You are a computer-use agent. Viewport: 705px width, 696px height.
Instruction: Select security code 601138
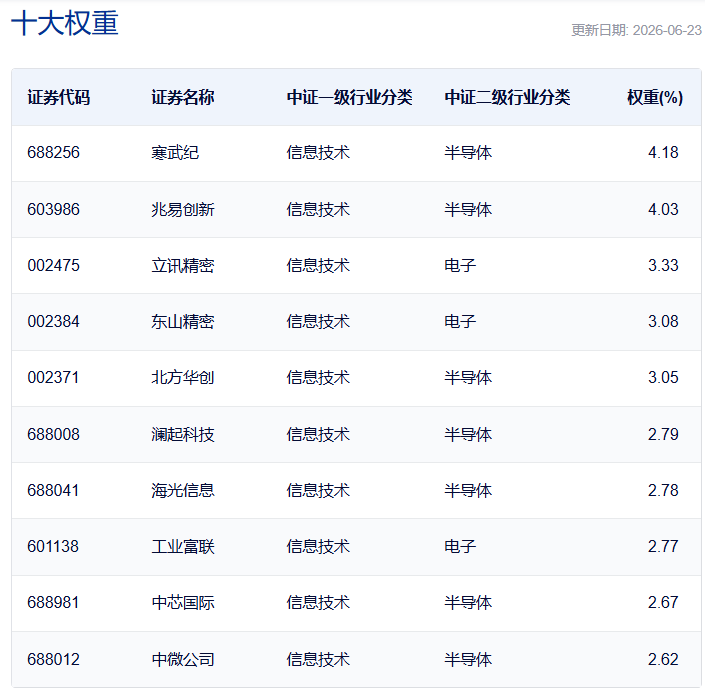53,547
